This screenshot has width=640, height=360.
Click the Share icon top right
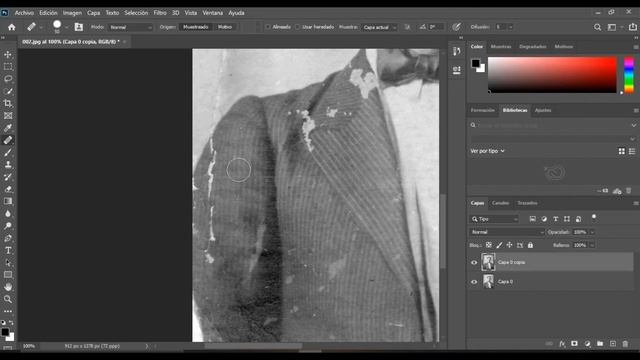633,27
